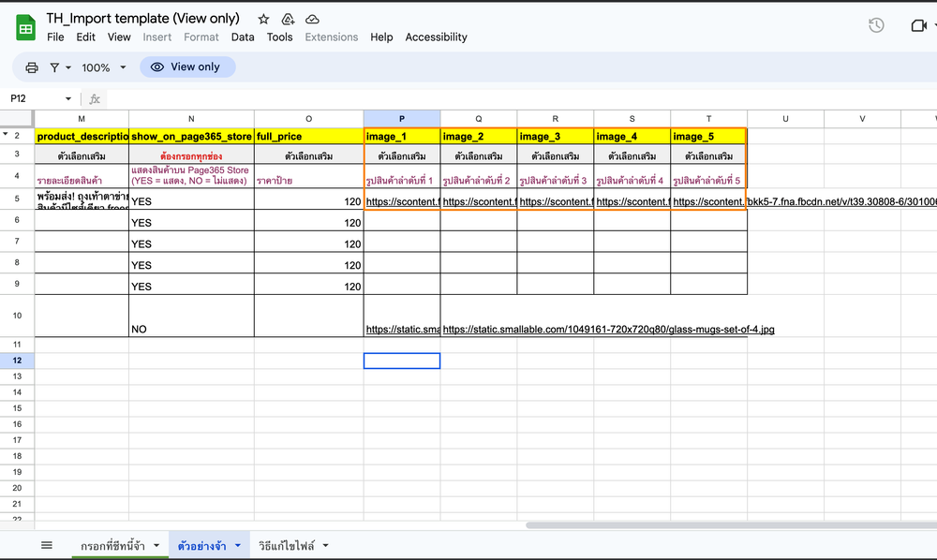Select the product_description header cell
The width and height of the screenshot is (937, 560).
(x=82, y=136)
